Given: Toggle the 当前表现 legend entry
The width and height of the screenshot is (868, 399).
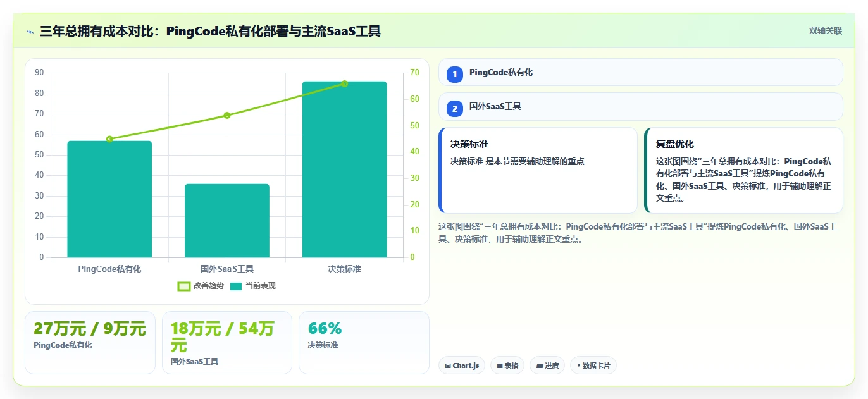Looking at the screenshot, I should 253,286.
